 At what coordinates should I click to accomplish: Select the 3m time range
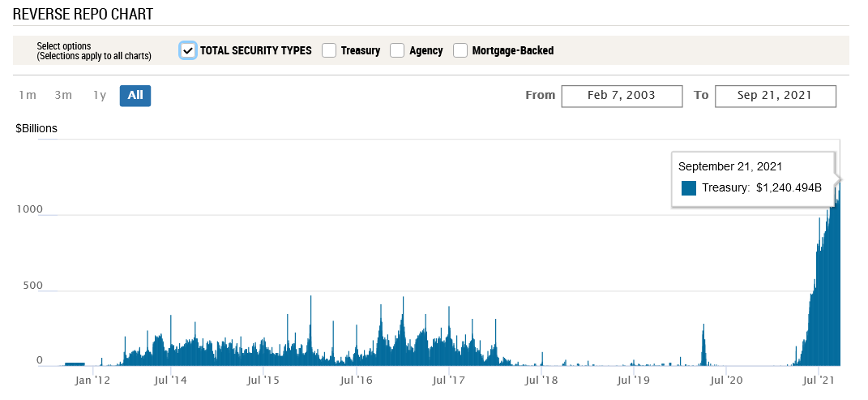coord(63,96)
